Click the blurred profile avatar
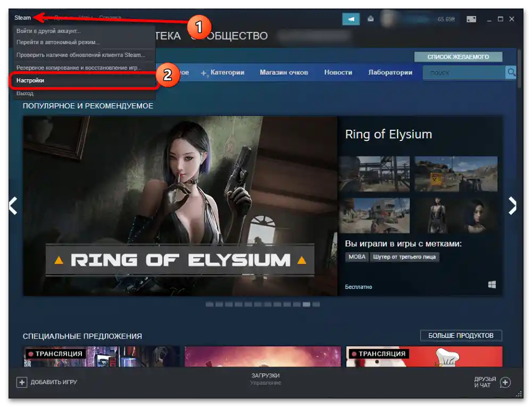Viewport: 532px width, 407px height. (387, 19)
